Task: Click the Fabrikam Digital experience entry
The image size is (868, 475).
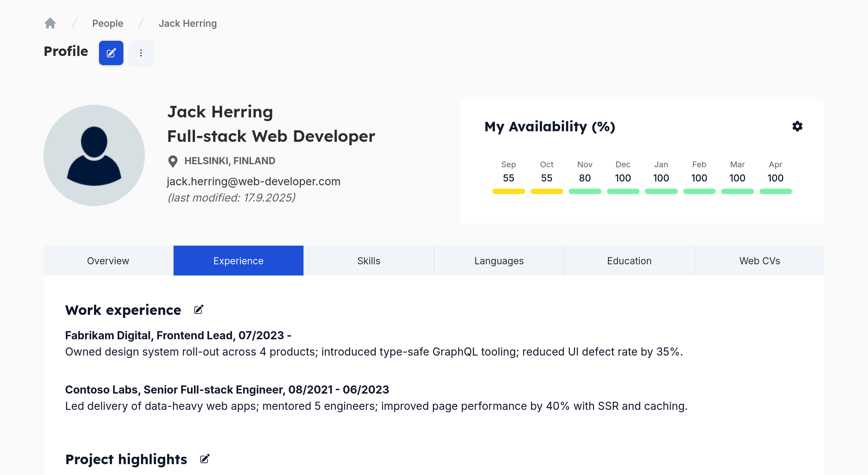Action: 178,335
